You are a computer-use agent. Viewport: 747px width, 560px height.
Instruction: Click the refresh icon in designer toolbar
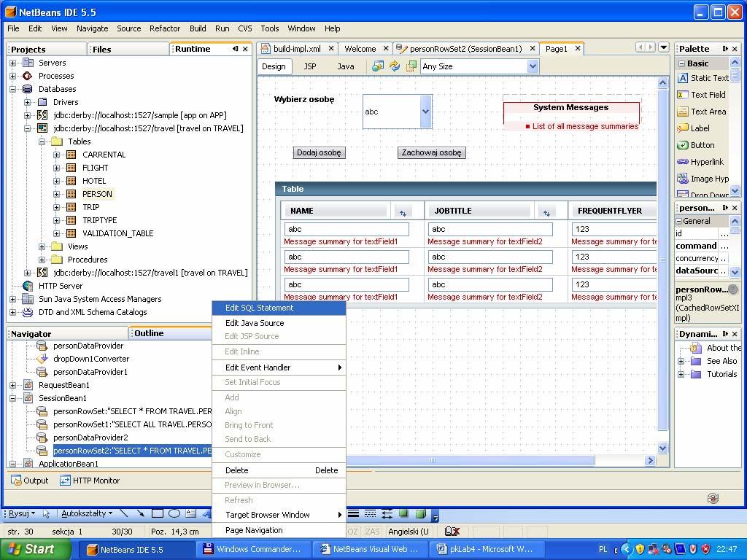395,66
